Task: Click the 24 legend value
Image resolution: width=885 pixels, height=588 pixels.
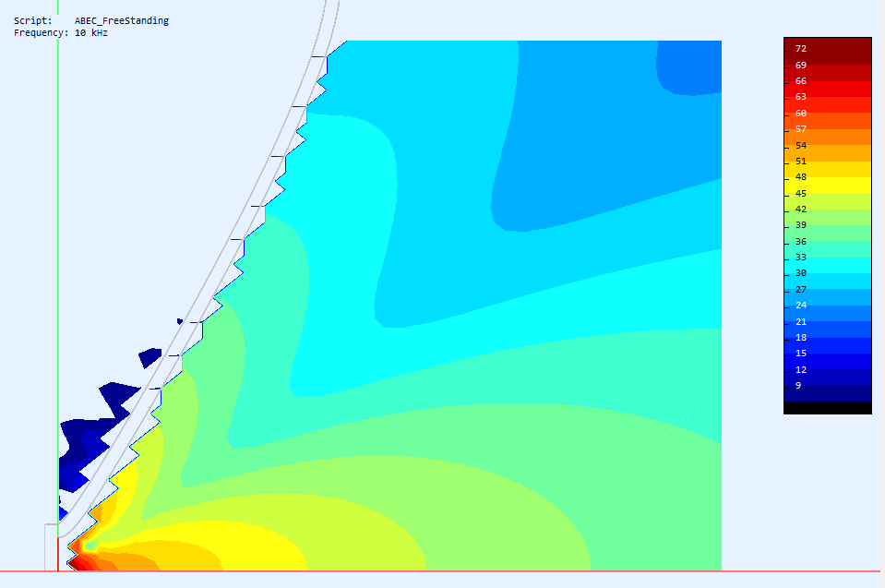Action: pyautogui.click(x=801, y=305)
